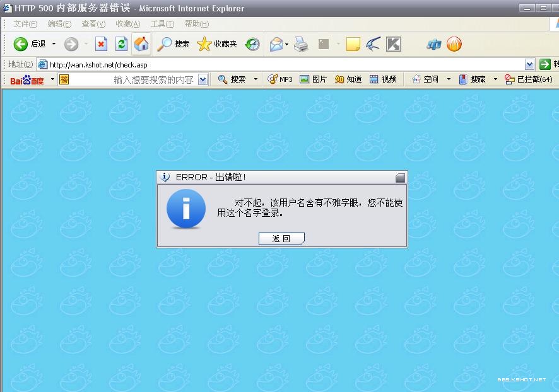Click the gray Forward arrow icon
Screen dimensions: 559x392
[x=71, y=44]
